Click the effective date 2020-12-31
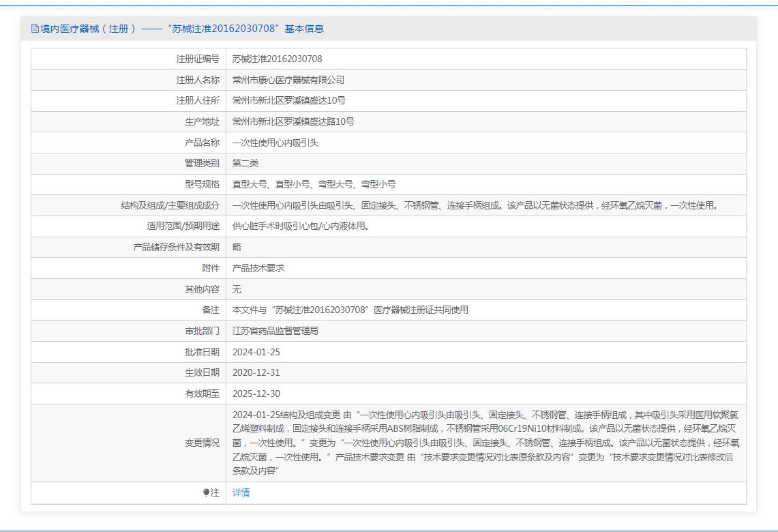Image resolution: width=778 pixels, height=532 pixels. [256, 372]
